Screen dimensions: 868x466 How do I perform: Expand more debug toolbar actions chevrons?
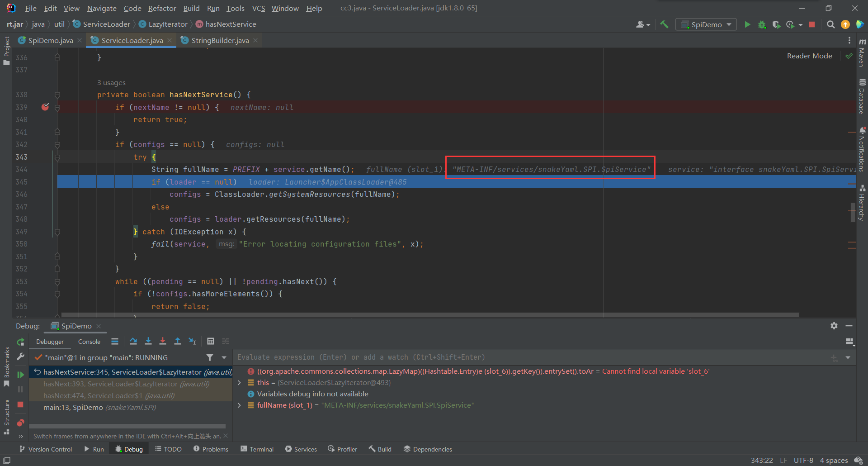tap(20, 436)
